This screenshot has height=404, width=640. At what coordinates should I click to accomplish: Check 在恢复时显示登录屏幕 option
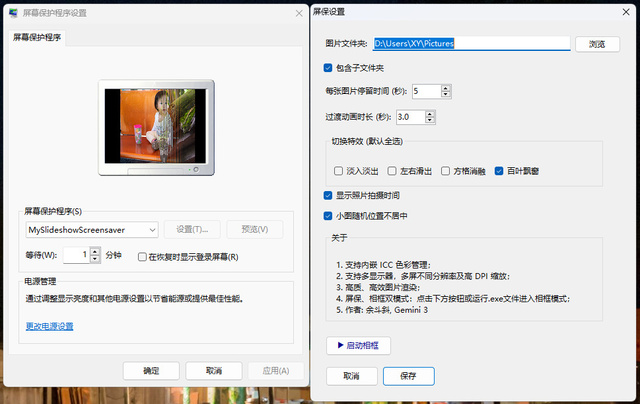pyautogui.click(x=143, y=257)
